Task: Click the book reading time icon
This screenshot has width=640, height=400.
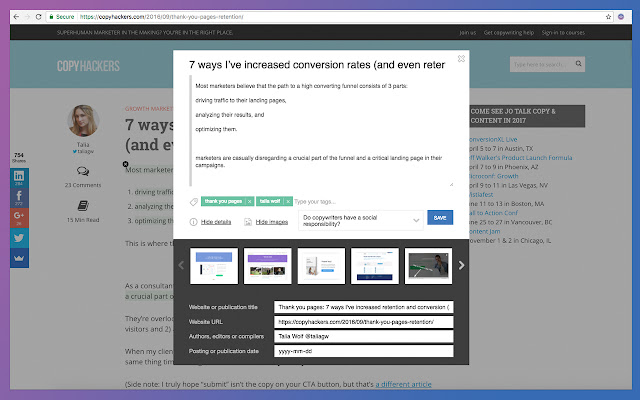Action: (x=83, y=206)
